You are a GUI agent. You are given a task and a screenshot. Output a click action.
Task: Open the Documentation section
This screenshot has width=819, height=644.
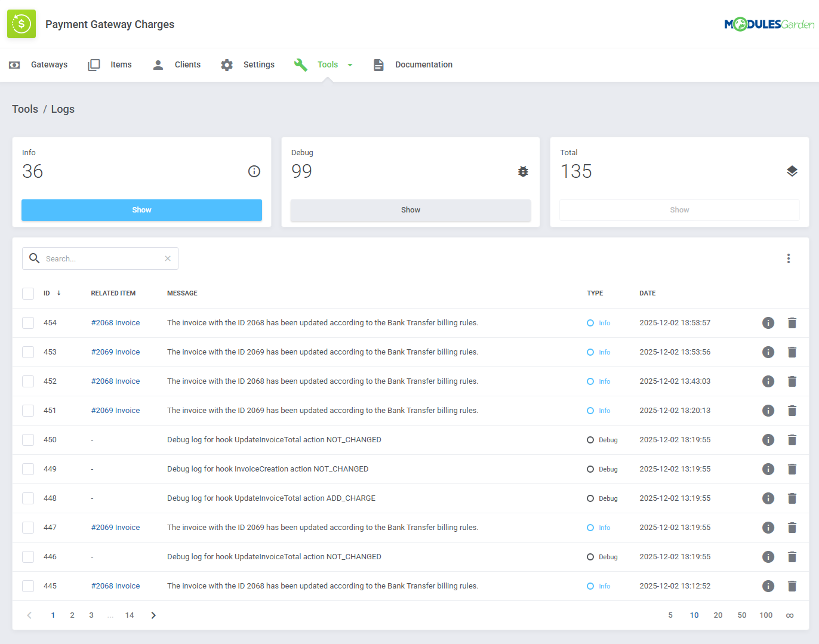423,64
